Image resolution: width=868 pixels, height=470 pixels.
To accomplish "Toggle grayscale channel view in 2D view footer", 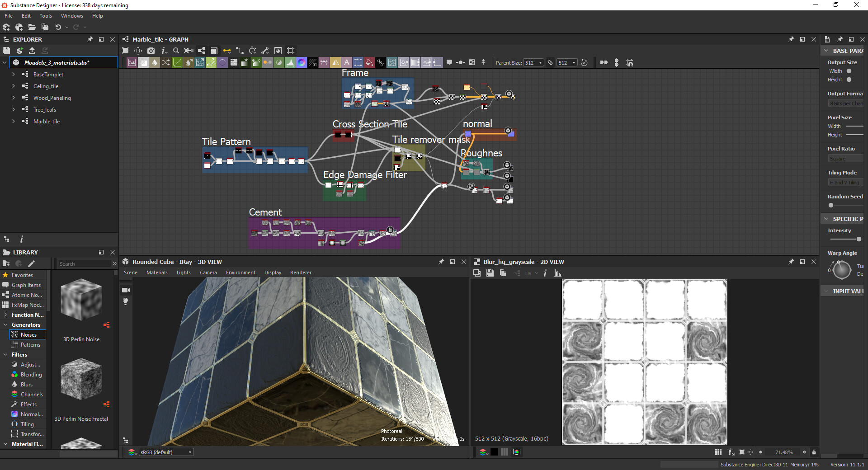I will [x=494, y=452].
